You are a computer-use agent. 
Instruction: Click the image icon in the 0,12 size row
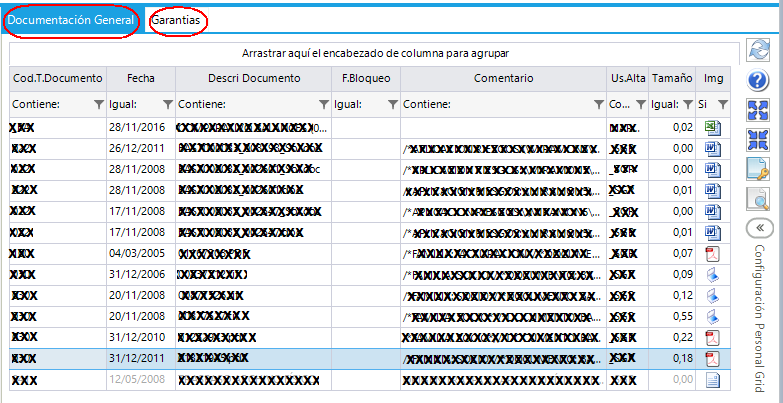point(713,296)
